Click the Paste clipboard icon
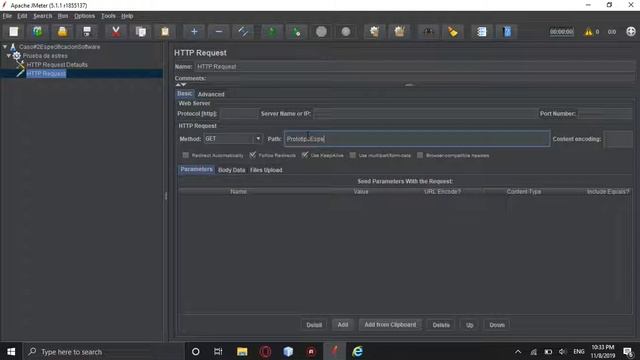640x360 pixels. [x=165, y=31]
